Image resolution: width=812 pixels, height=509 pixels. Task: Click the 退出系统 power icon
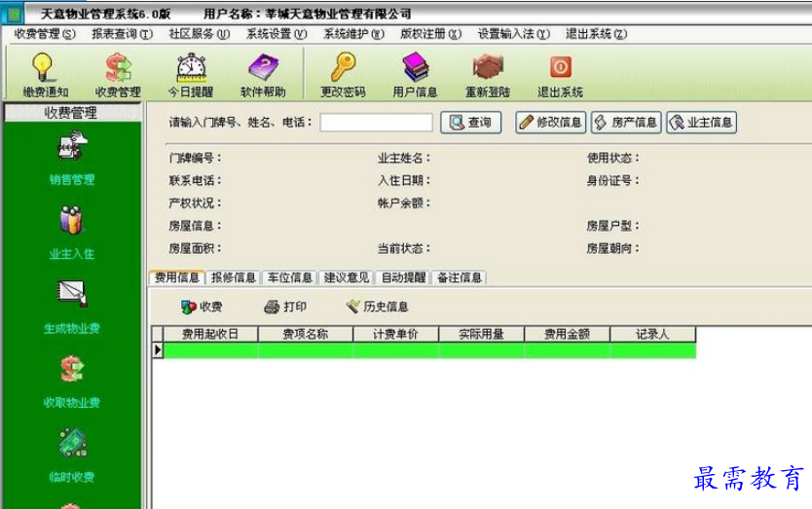pos(561,75)
